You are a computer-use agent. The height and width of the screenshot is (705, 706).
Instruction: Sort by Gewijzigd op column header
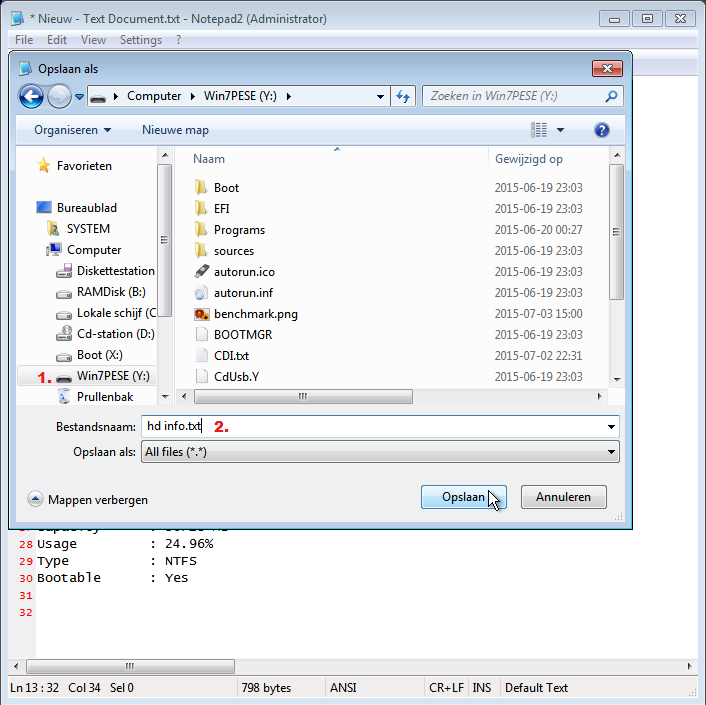(x=529, y=159)
